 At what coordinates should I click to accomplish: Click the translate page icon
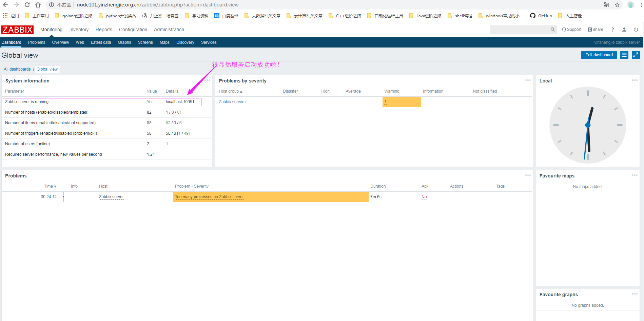(x=606, y=5)
